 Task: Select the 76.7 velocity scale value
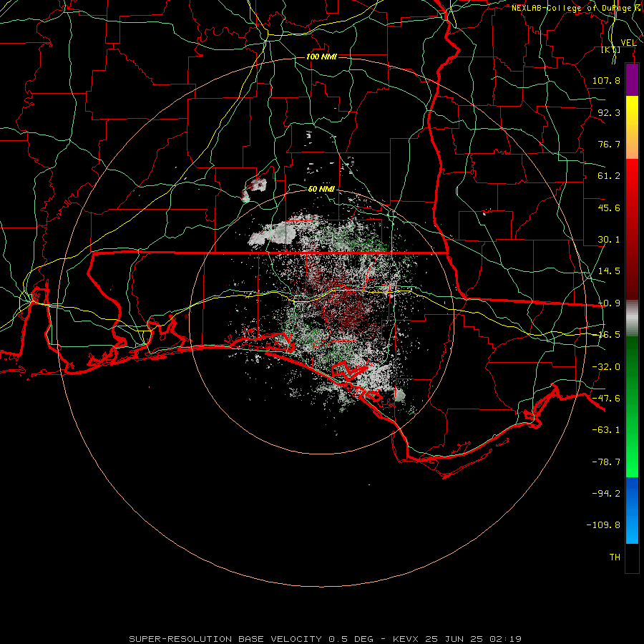point(609,144)
